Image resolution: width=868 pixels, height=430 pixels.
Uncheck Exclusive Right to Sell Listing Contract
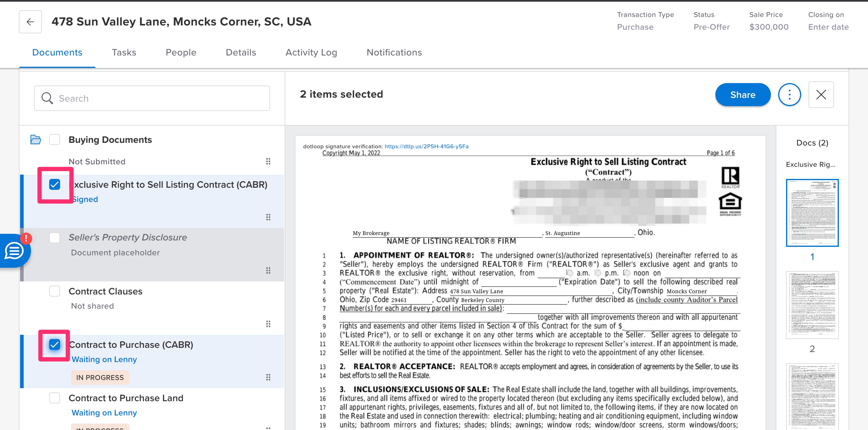point(55,184)
